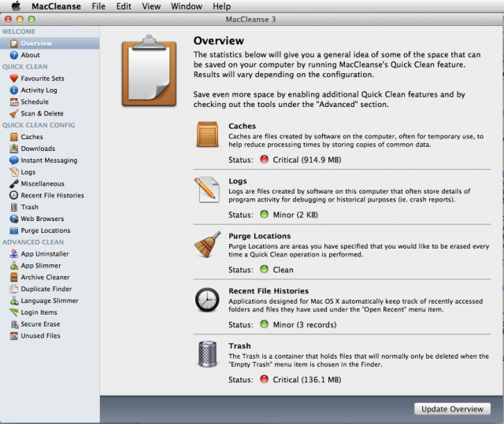Click the MacCleanse 3 window title
504x424 pixels.
point(250,20)
